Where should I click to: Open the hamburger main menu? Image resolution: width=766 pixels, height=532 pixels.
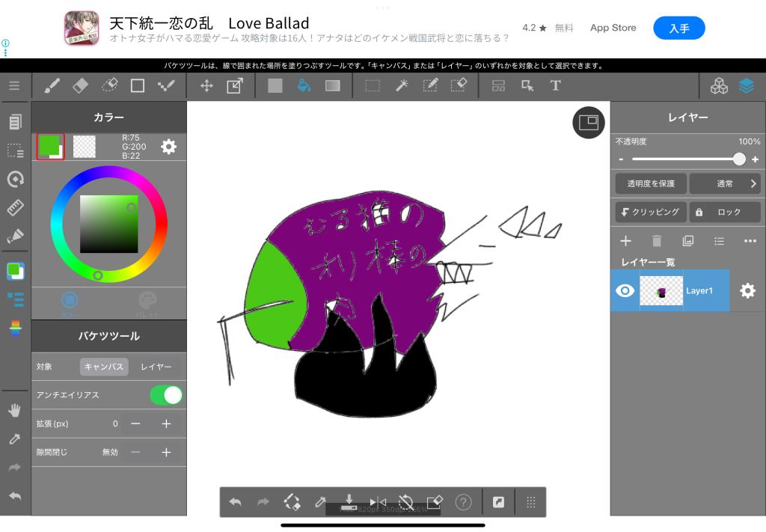click(x=14, y=86)
